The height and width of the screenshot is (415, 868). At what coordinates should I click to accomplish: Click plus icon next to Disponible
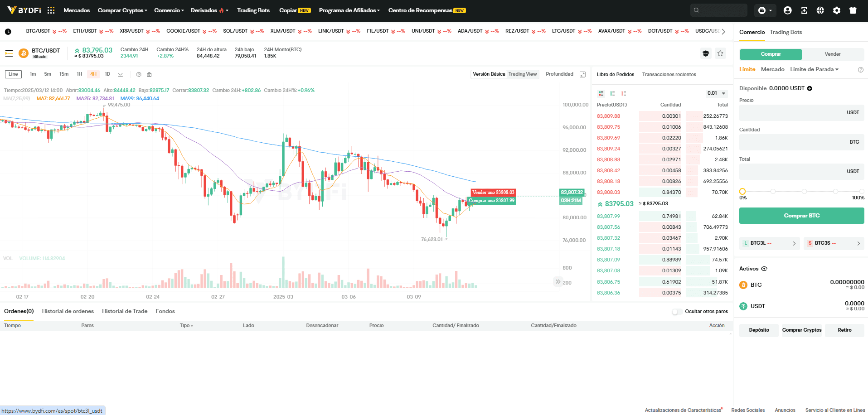(810, 88)
